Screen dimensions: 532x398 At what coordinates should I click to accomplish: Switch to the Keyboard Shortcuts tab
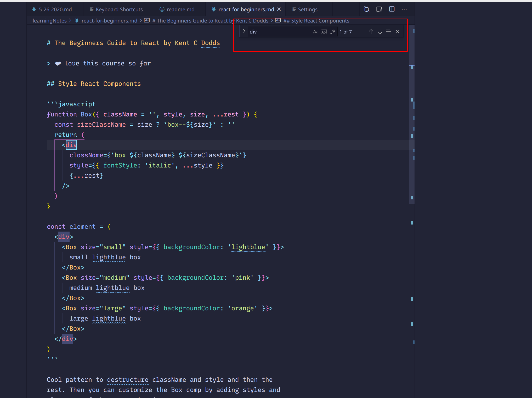[119, 9]
